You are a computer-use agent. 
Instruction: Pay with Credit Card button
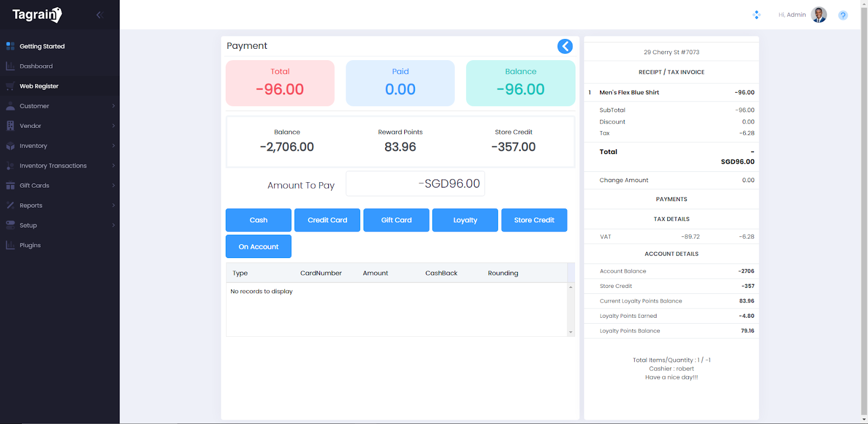click(x=327, y=220)
